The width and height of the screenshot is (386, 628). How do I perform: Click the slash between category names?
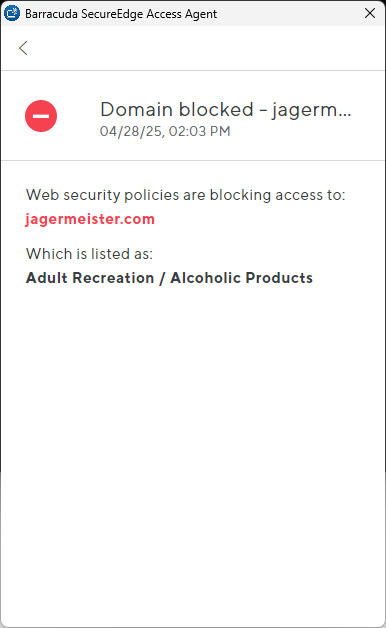[x=162, y=278]
